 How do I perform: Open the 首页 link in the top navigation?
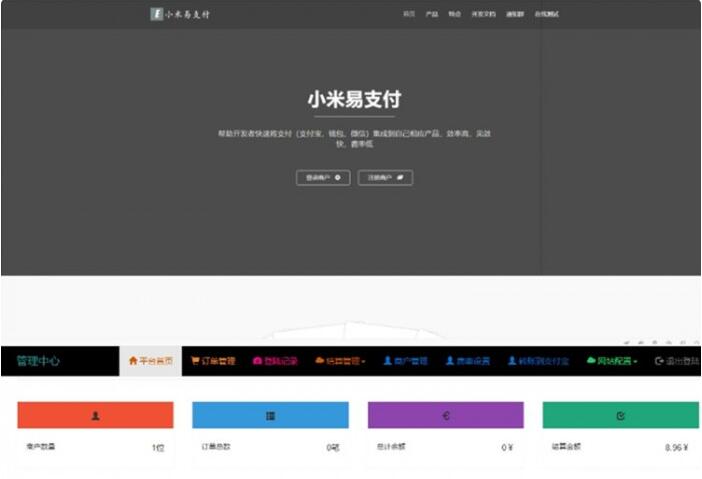[409, 14]
